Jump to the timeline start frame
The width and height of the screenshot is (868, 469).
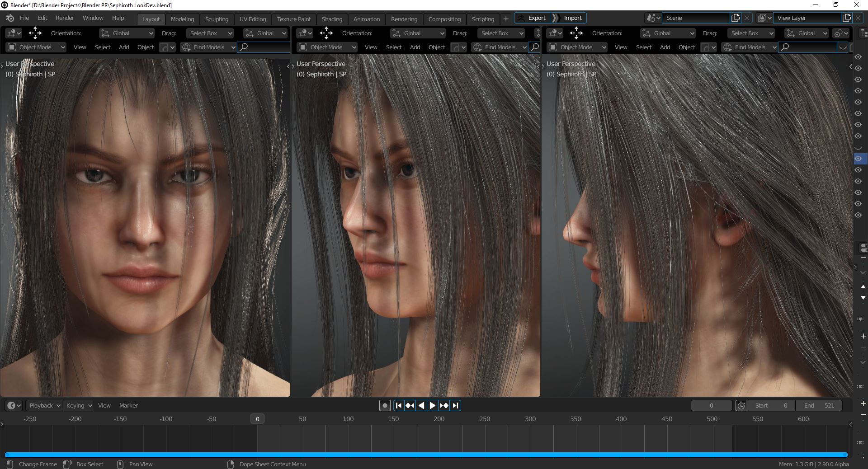click(398, 405)
